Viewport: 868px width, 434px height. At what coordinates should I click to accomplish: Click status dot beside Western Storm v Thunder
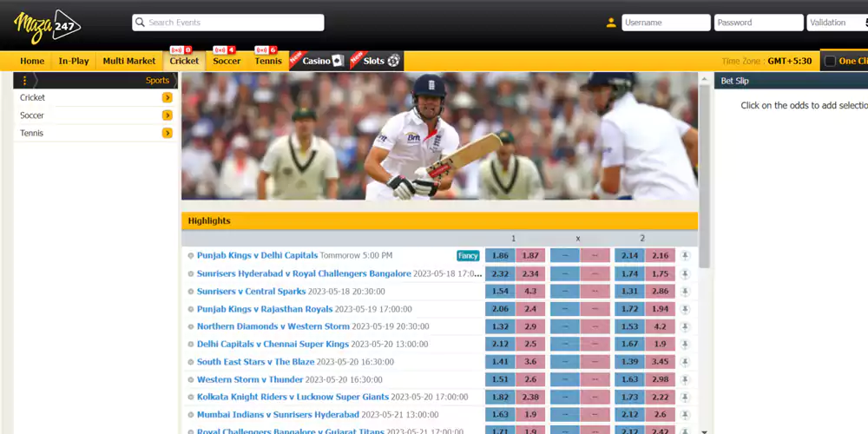(191, 380)
